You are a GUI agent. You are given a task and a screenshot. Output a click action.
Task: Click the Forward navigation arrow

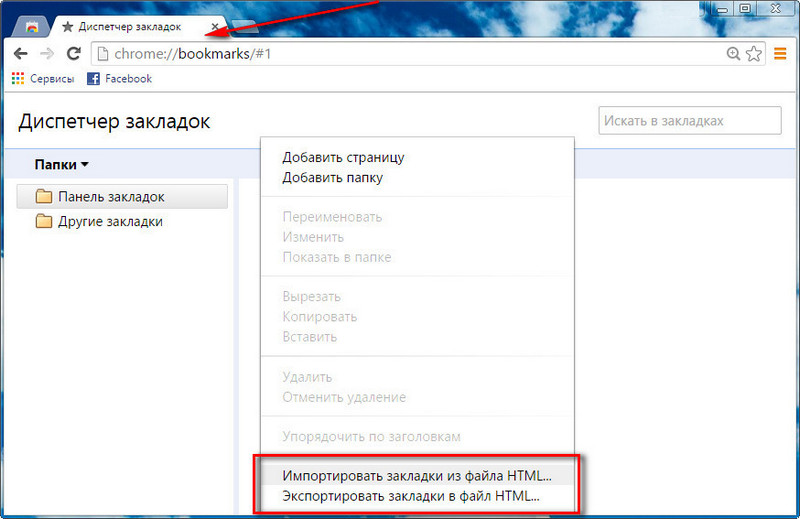coord(46,54)
